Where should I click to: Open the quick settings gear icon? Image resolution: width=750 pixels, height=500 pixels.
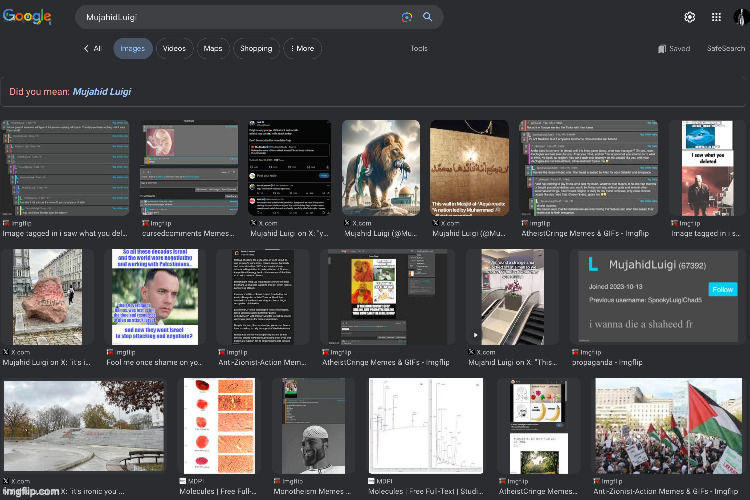[x=689, y=17]
